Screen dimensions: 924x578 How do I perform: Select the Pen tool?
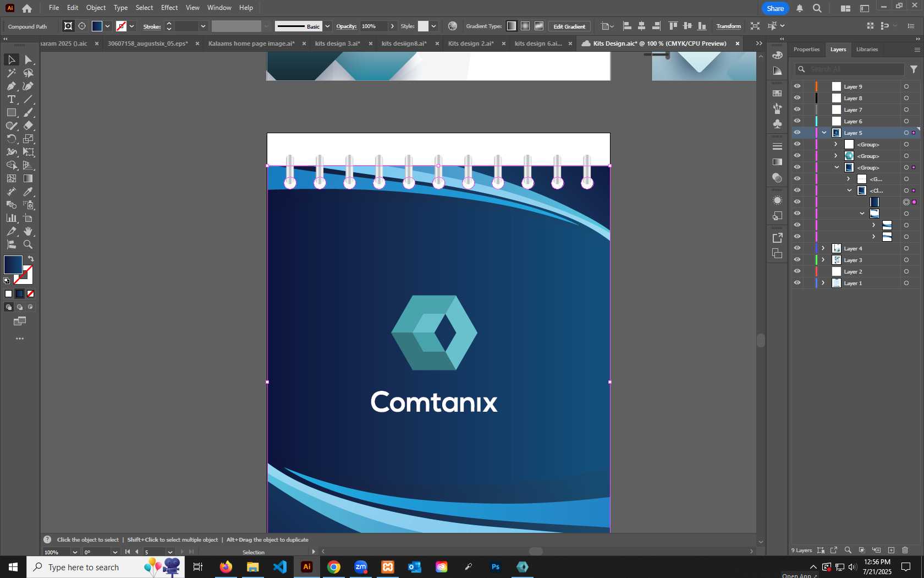[x=11, y=86]
